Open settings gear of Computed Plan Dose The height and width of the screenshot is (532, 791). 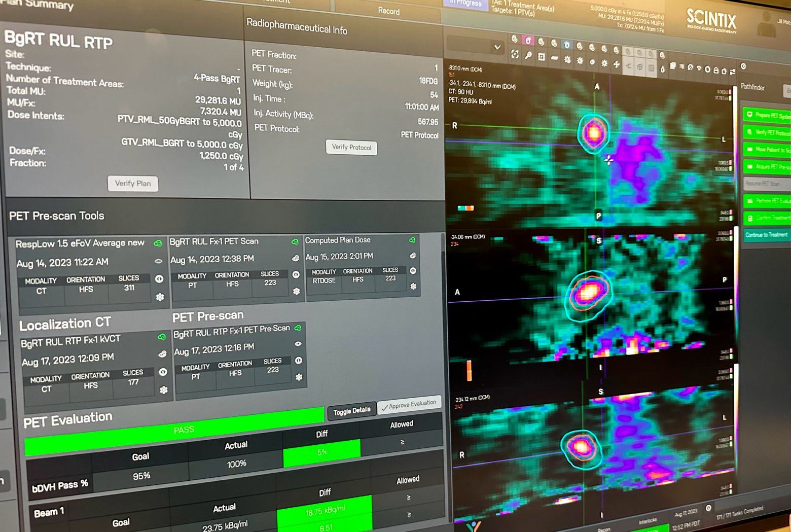coord(414,287)
